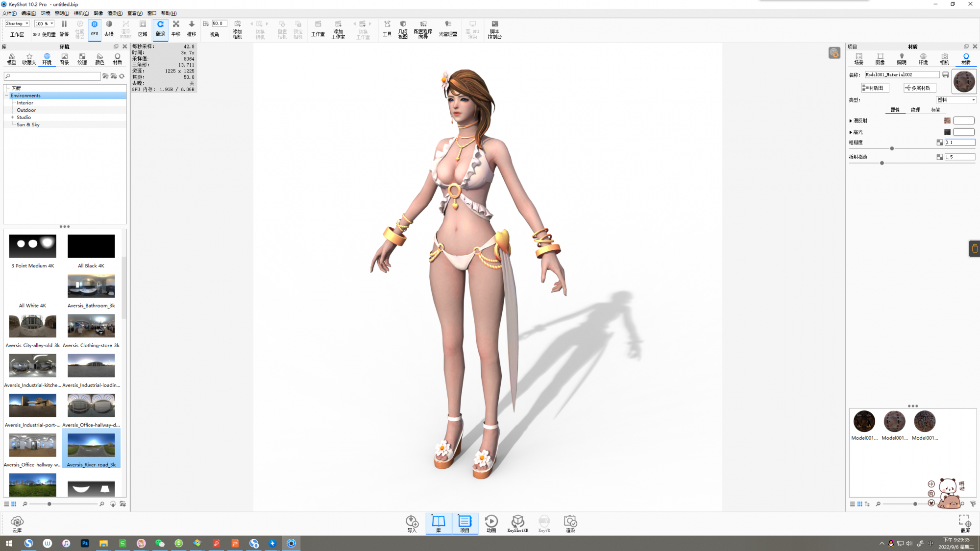Screen dimensions: 980x551
Task: Refresh the library with refresh icon
Action: [122, 76]
